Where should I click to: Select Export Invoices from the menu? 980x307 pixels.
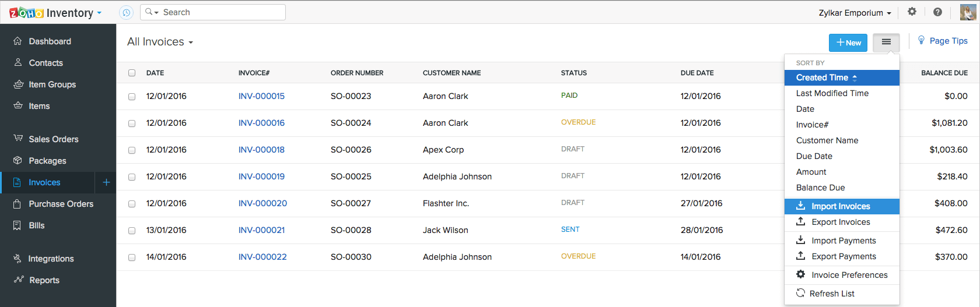pos(841,222)
